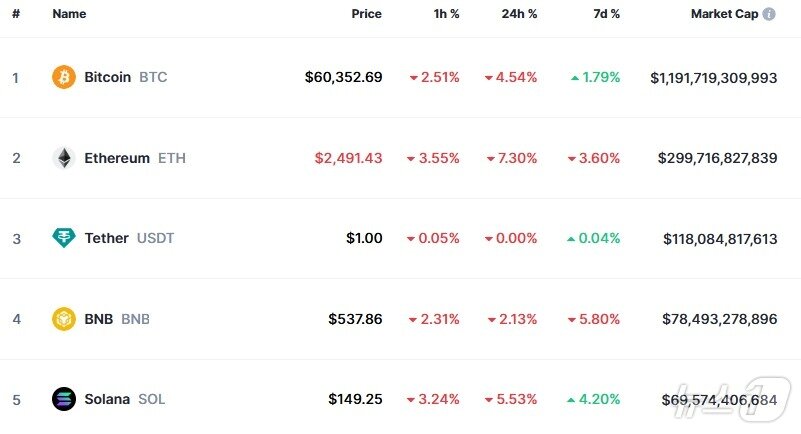Sort by the Price column header

(x=366, y=14)
